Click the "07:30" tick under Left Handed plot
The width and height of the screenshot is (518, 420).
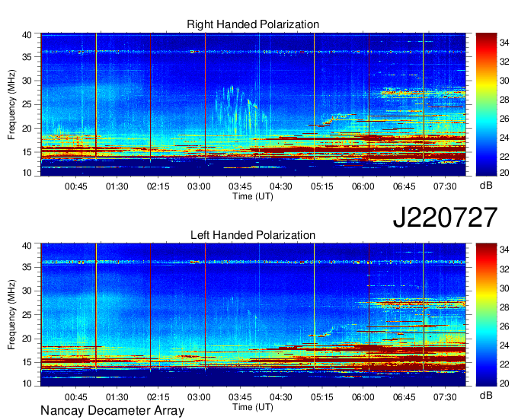(x=445, y=397)
